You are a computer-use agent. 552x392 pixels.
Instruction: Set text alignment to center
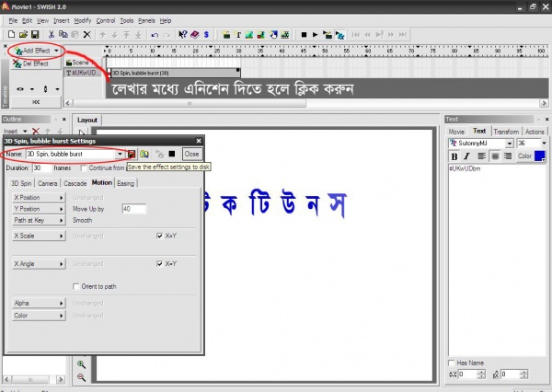(x=495, y=156)
